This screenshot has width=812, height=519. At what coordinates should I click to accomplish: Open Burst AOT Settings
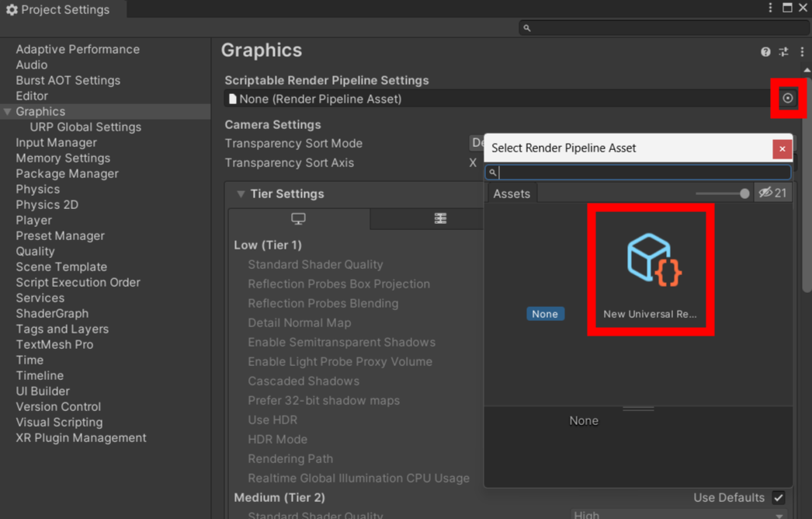click(68, 80)
